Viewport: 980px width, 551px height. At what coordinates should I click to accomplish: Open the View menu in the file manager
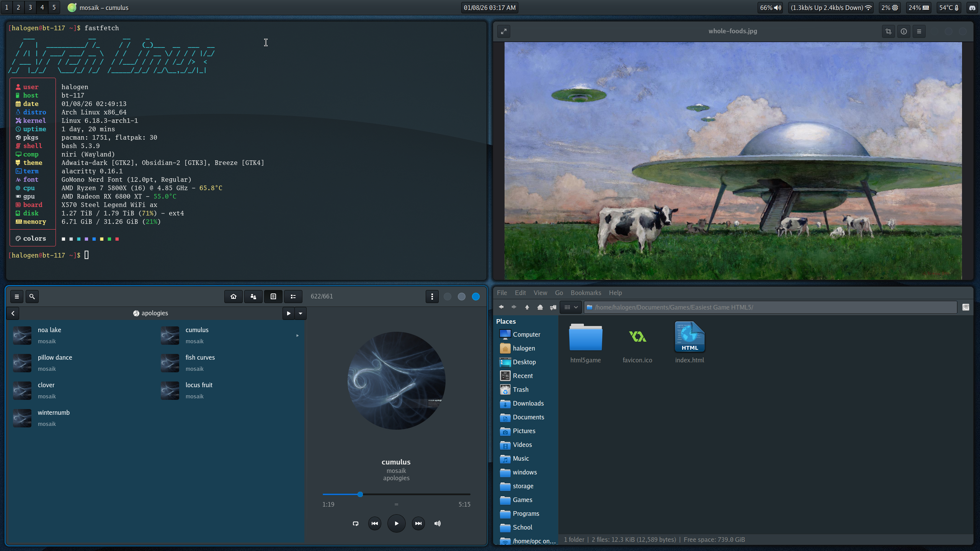(x=540, y=293)
